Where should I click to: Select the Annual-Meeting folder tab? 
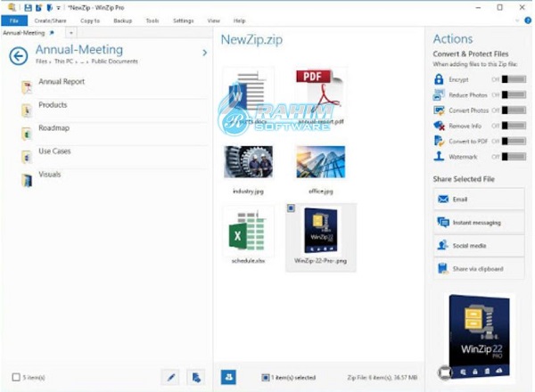24,33
